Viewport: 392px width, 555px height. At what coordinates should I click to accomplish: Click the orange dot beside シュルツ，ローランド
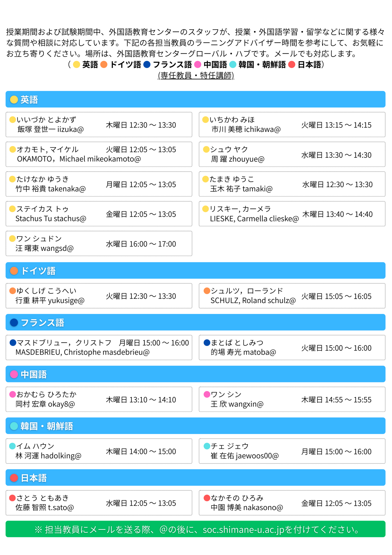tap(207, 291)
